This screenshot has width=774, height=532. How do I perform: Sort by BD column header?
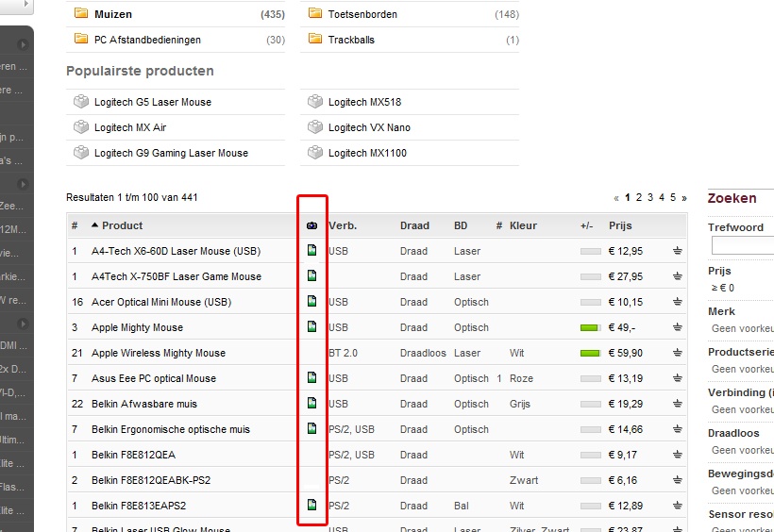[461, 225]
